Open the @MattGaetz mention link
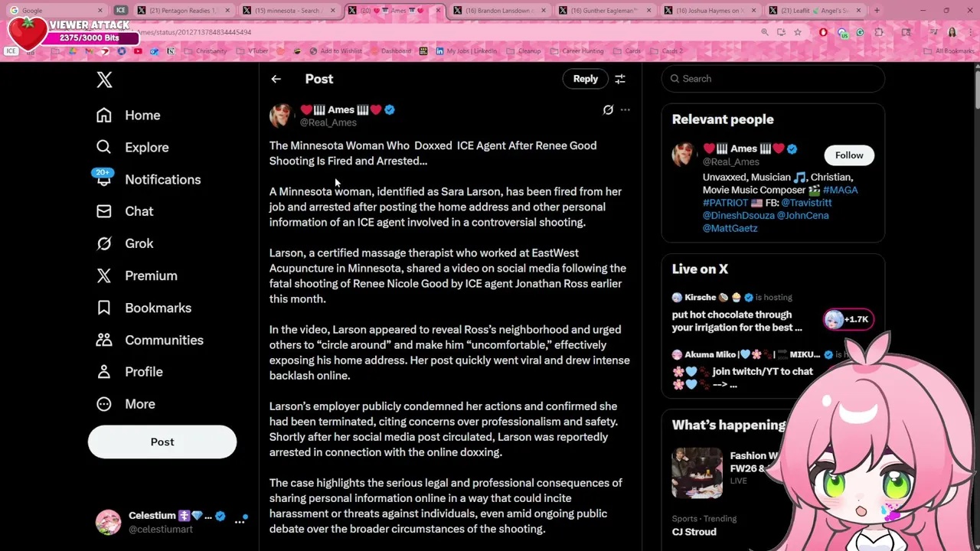Image resolution: width=980 pixels, height=551 pixels. pyautogui.click(x=730, y=228)
